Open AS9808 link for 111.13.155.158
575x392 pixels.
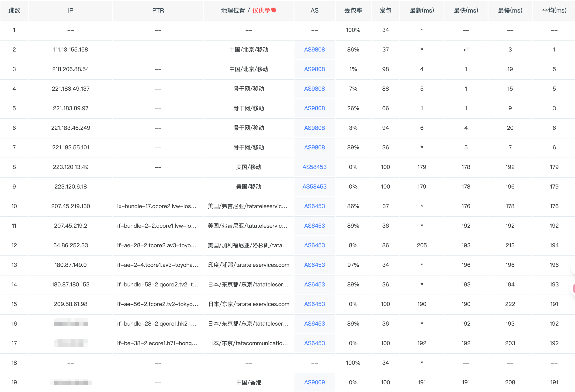(x=314, y=49)
